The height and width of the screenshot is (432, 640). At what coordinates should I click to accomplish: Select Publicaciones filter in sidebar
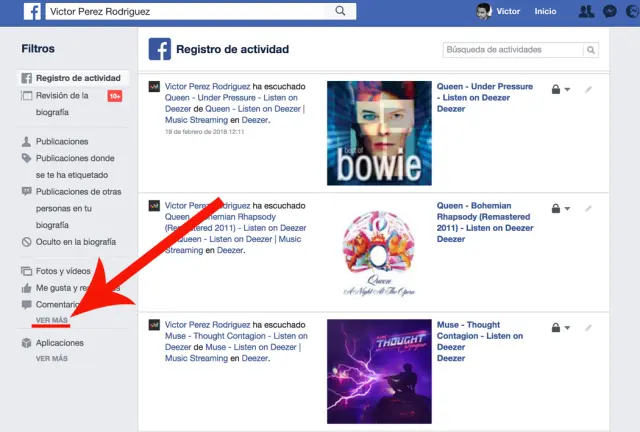pos(62,141)
